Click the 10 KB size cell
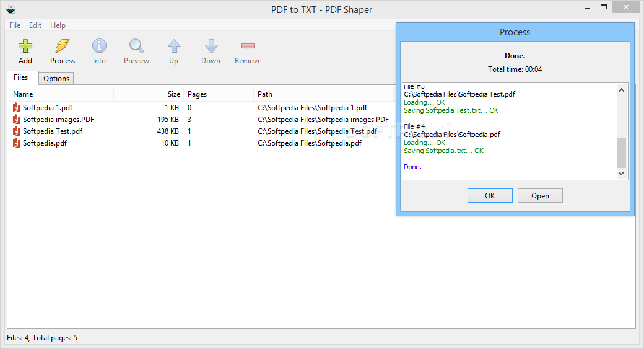The height and width of the screenshot is (349, 644). [x=170, y=143]
